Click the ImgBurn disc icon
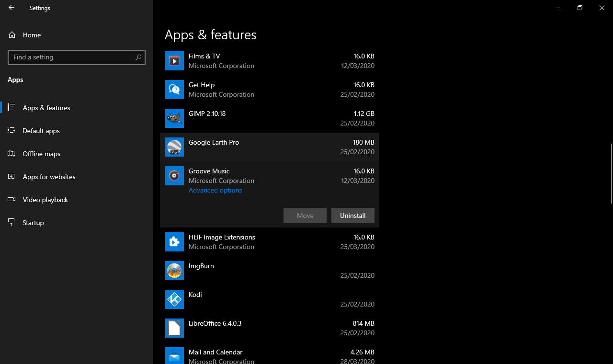Viewport: 613px width, 364px height. (x=174, y=271)
